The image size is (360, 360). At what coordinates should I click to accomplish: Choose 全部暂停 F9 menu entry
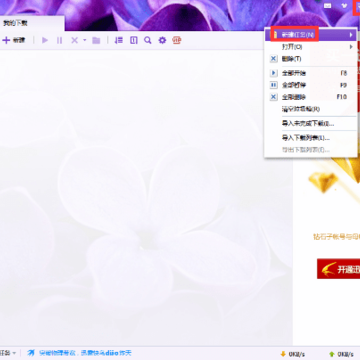(311, 85)
